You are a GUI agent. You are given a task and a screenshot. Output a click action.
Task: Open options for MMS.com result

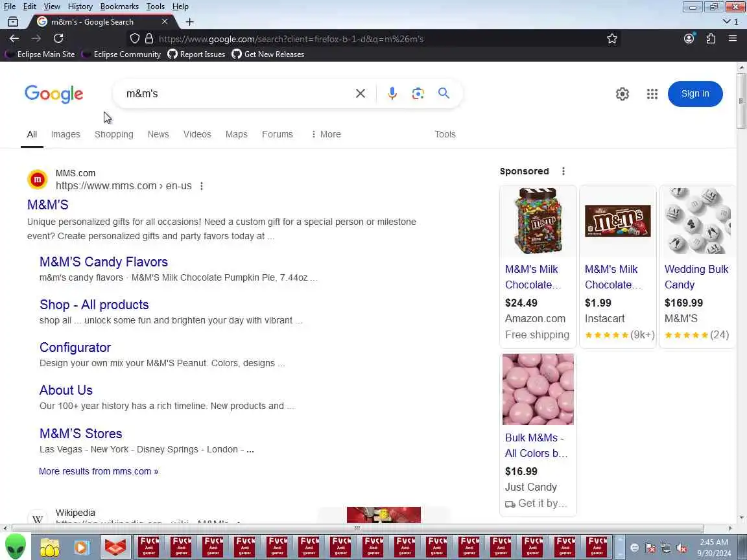point(202,186)
